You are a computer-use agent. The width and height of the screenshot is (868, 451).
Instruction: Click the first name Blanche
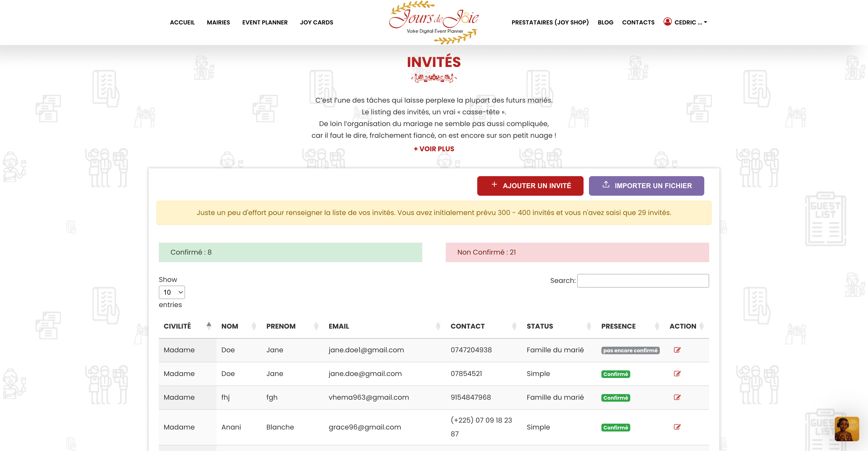point(280,427)
